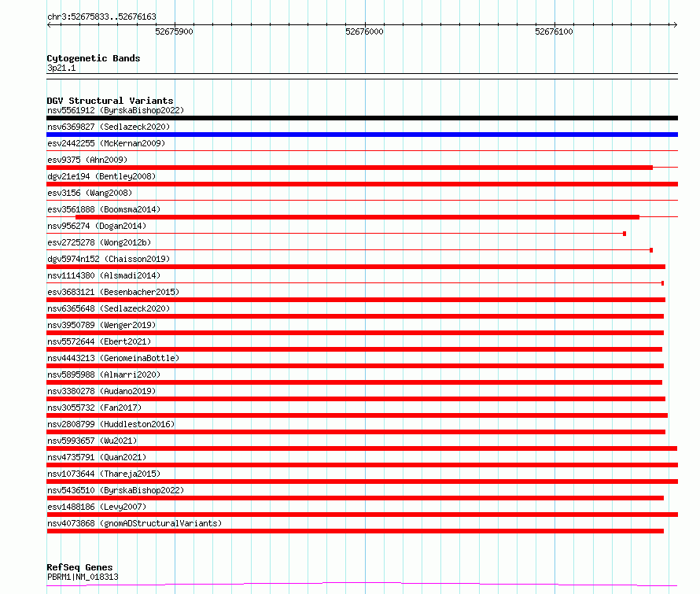Viewport: 700px width, 594px height.
Task: Open the RefSeq Genes track title
Action: [x=79, y=567]
